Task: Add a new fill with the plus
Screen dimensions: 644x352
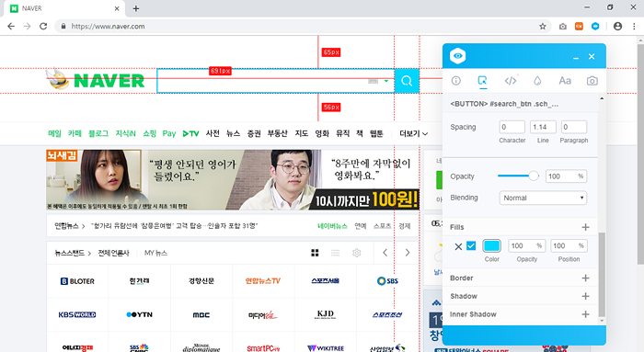Action: click(x=586, y=227)
